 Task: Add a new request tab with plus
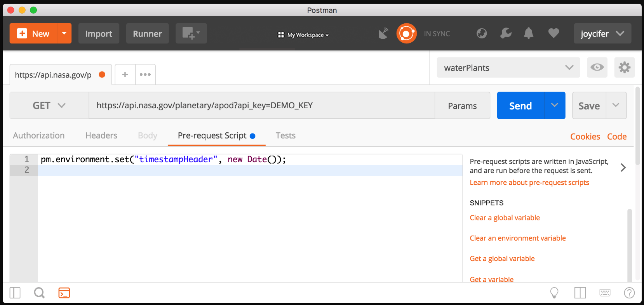[x=125, y=75]
